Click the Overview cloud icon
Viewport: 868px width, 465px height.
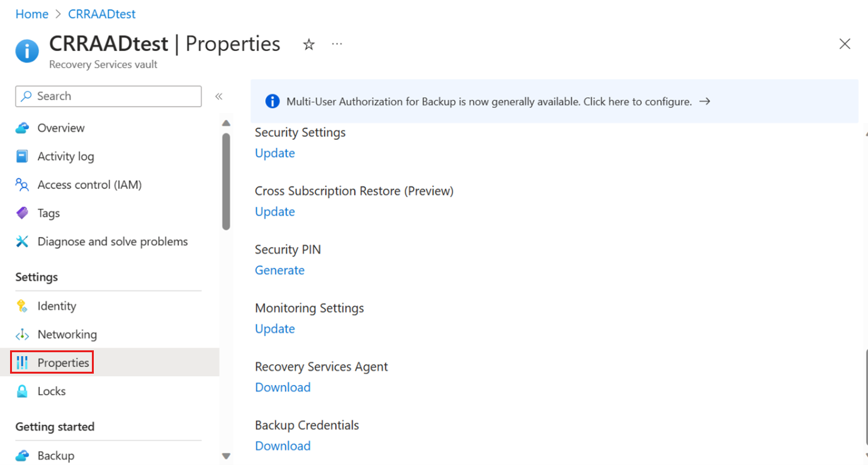point(23,128)
